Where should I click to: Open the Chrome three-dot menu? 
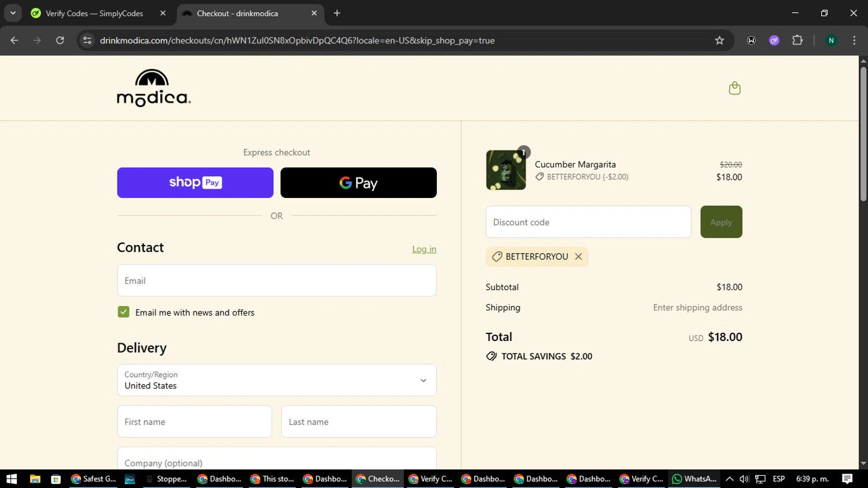(x=854, y=41)
